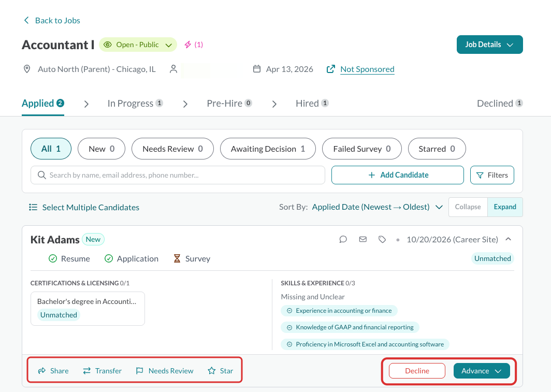Click the magnifier icon in the search box
This screenshot has height=392, width=551.
click(x=42, y=175)
